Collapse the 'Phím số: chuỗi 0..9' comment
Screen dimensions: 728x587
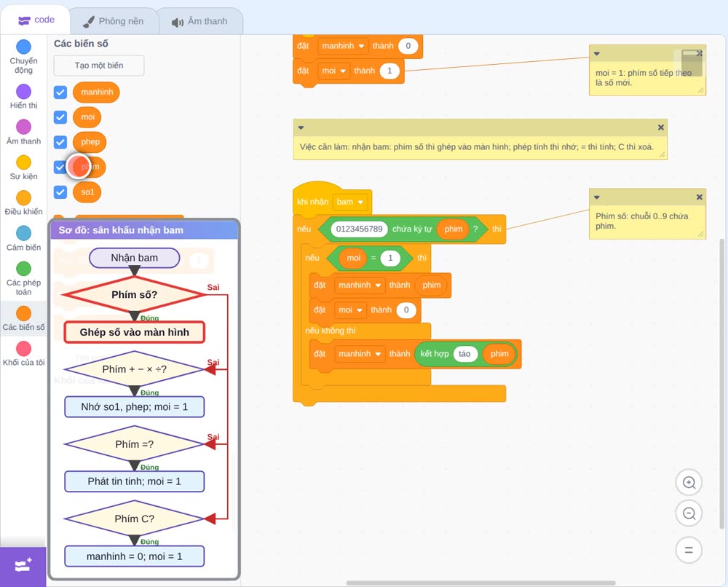[x=597, y=197]
